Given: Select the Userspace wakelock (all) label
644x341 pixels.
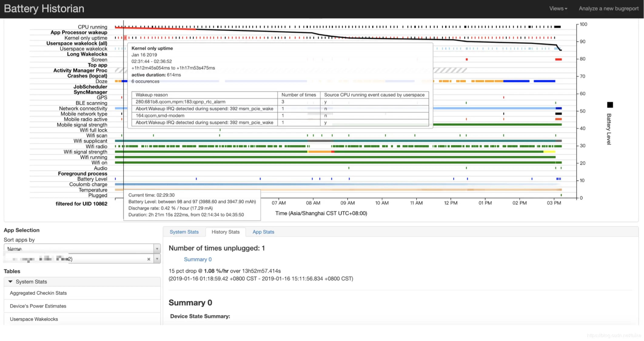Looking at the screenshot, I should [77, 43].
